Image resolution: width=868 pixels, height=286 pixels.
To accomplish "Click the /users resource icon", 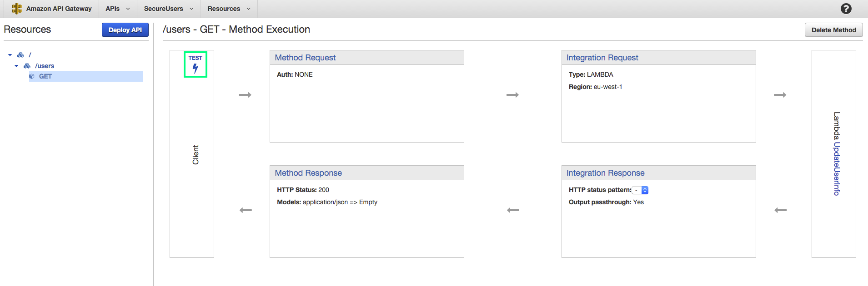I will coord(27,66).
